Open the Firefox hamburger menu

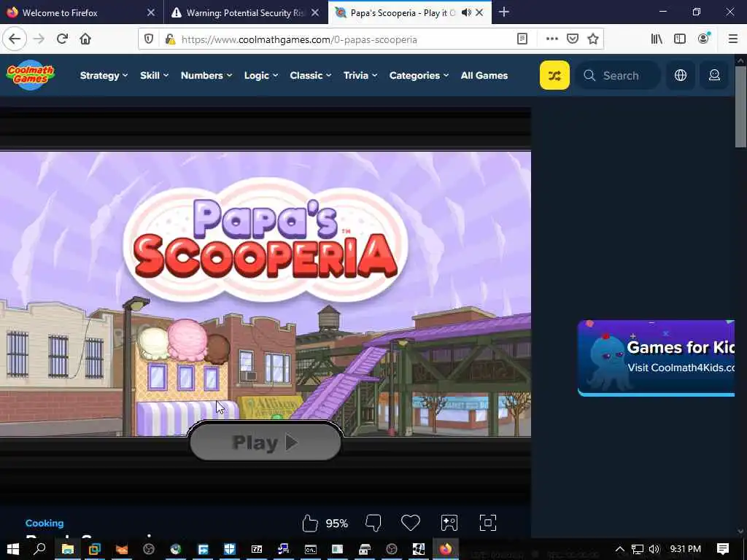[733, 39]
